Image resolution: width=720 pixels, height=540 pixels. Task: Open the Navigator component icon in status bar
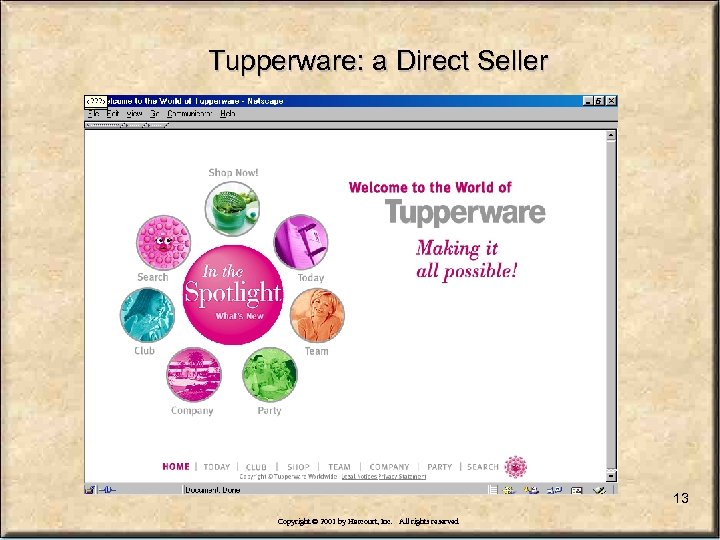pyautogui.click(x=509, y=490)
